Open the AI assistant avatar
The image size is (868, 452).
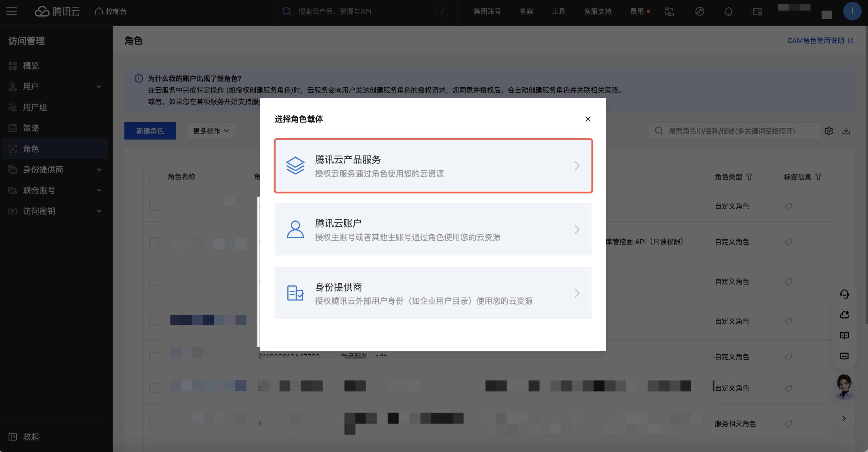tap(844, 387)
